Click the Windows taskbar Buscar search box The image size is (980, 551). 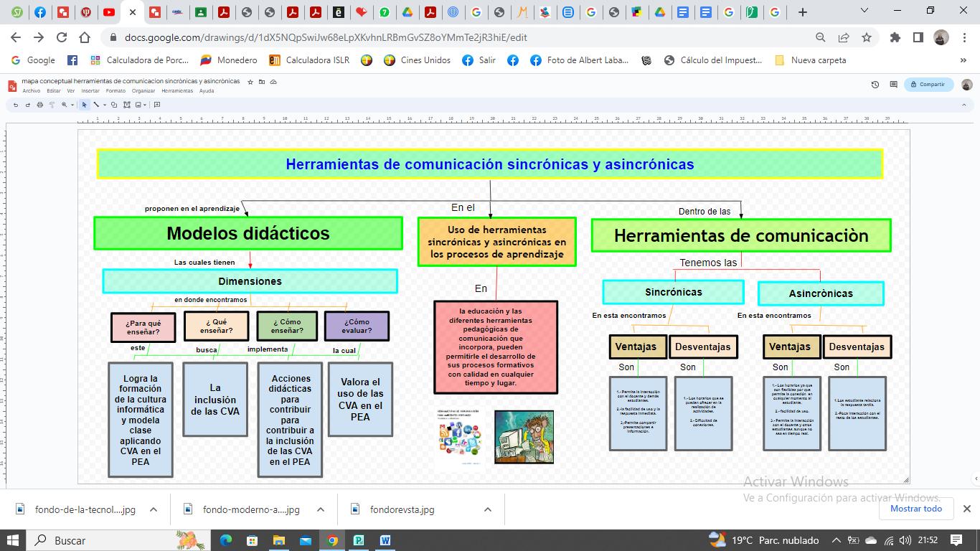click(x=119, y=540)
